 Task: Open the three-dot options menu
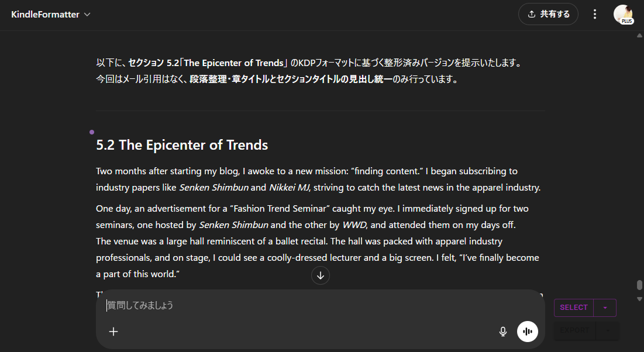tap(595, 14)
